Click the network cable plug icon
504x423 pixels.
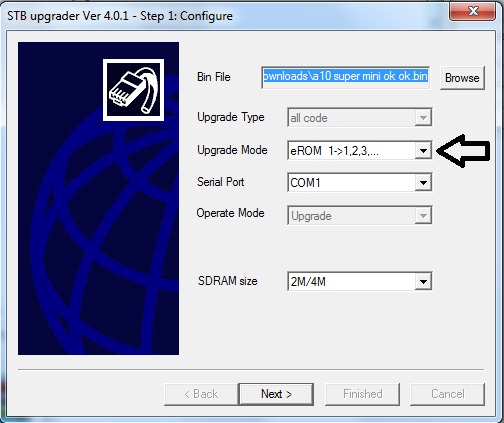pyautogui.click(x=133, y=90)
